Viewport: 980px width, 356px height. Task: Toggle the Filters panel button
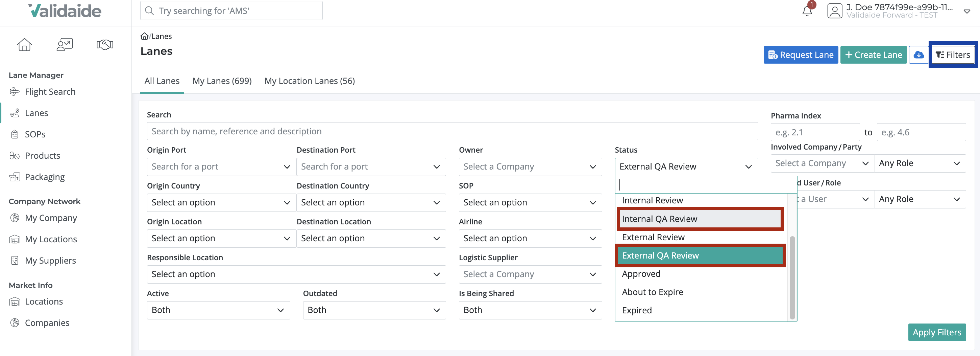953,55
